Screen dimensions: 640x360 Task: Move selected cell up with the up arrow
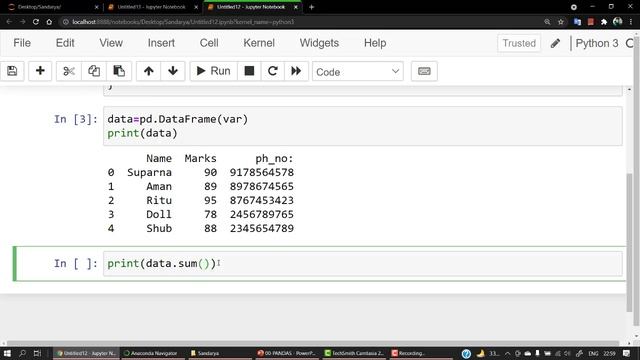click(x=149, y=71)
